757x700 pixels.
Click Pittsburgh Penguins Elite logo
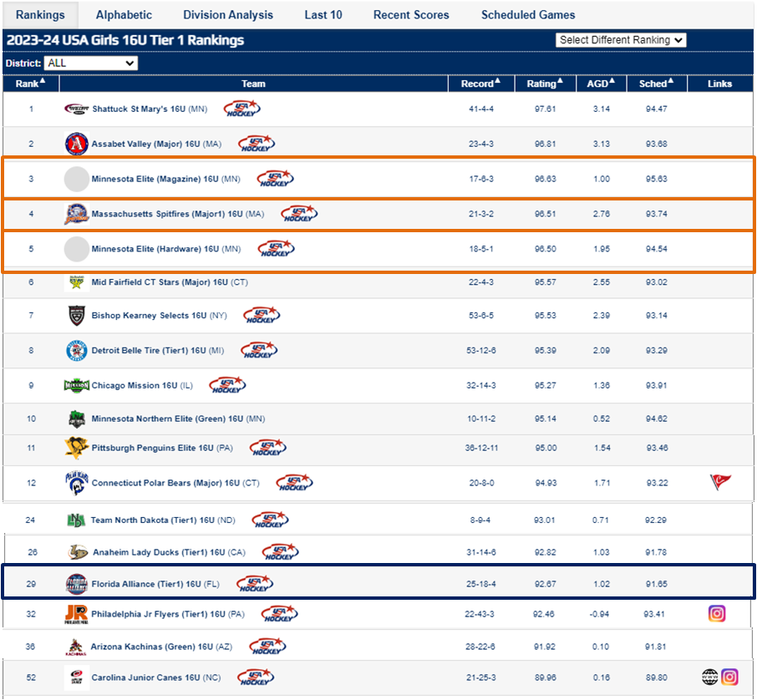point(76,448)
